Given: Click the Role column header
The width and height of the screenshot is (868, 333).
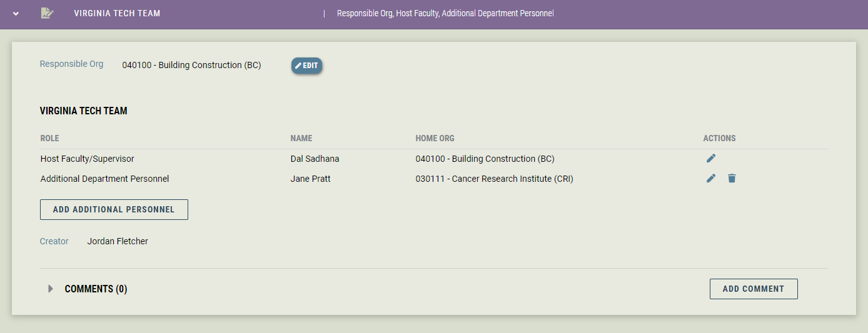Looking at the screenshot, I should 50,138.
